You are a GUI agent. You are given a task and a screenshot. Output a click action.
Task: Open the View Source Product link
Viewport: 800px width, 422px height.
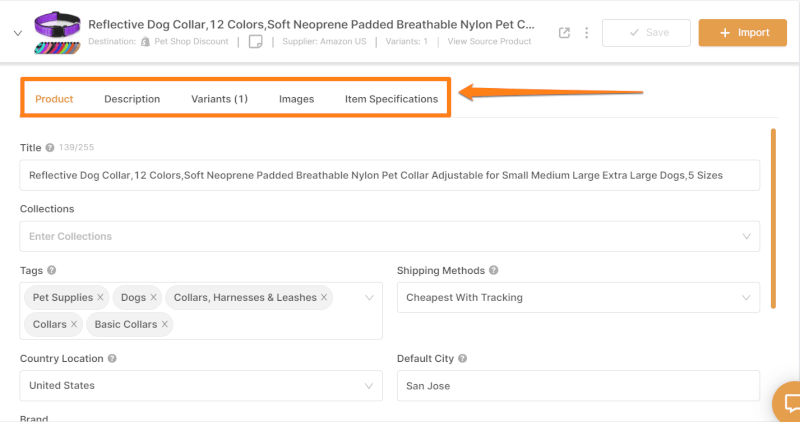click(x=489, y=41)
